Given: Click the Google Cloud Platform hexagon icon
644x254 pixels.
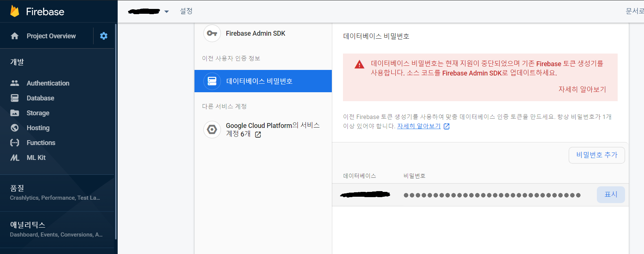Looking at the screenshot, I should click(212, 129).
